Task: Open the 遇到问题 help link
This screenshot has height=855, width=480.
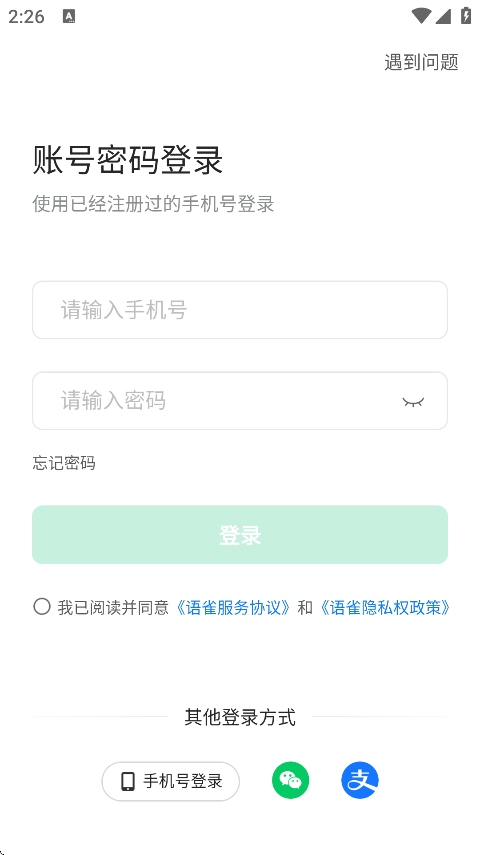Action: pyautogui.click(x=421, y=62)
